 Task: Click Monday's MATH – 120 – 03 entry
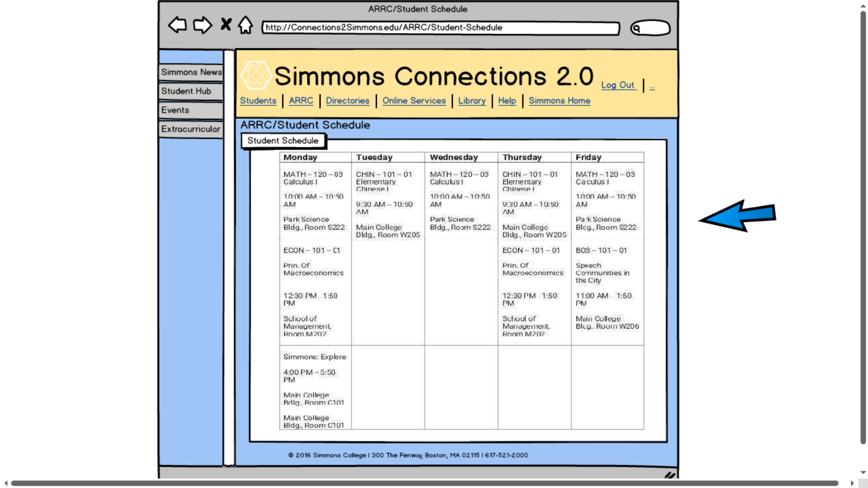click(x=313, y=174)
